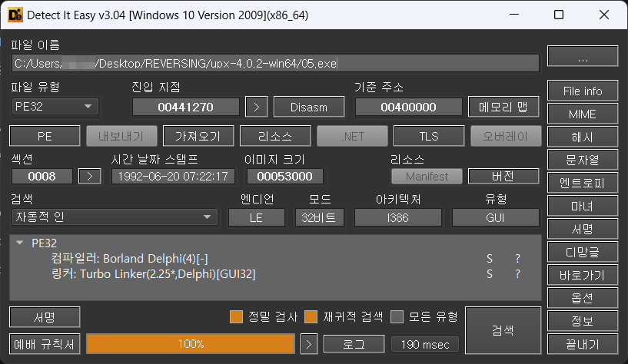628x364 pixels.
Task: Open File info
Action: click(x=583, y=91)
